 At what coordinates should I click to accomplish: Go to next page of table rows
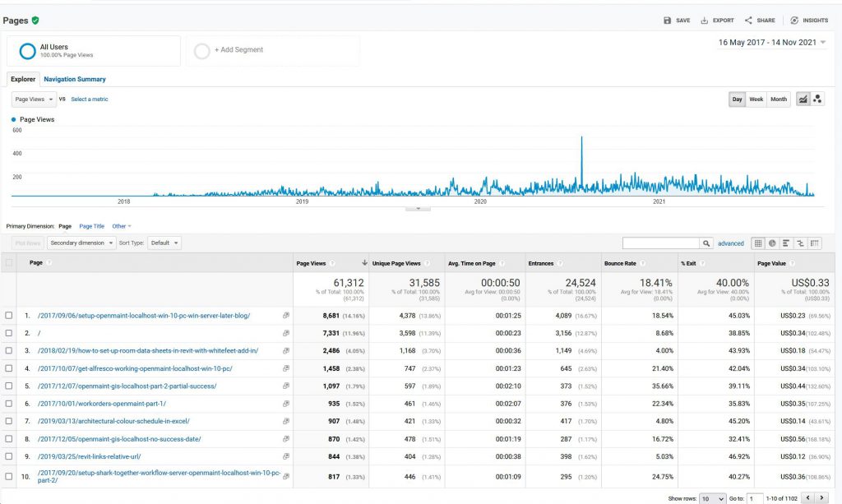pyautogui.click(x=823, y=498)
